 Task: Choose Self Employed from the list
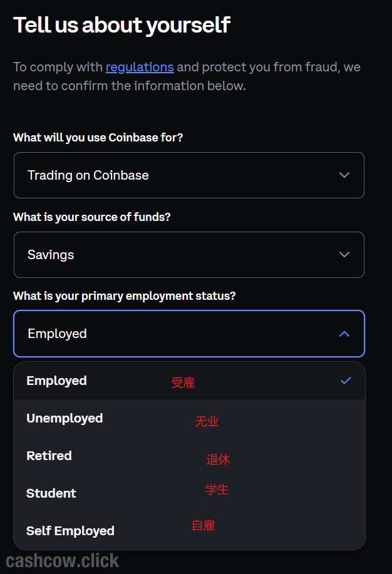coord(70,531)
